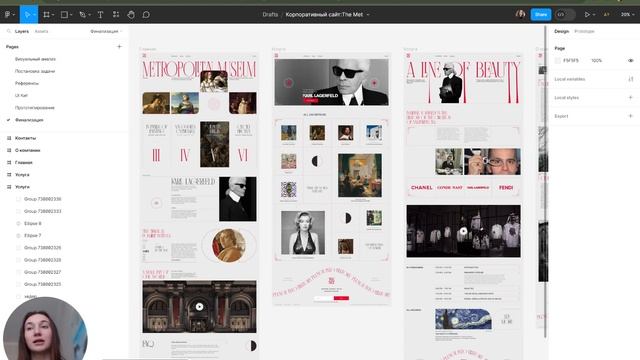The width and height of the screenshot is (640, 360).
Task: Add a local style with plus icon
Action: coord(631,98)
